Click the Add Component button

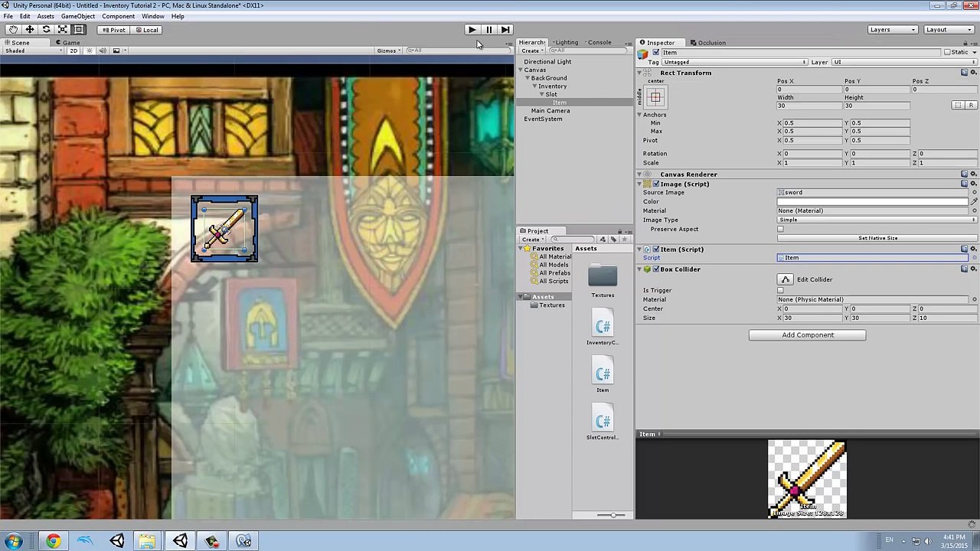(x=808, y=334)
